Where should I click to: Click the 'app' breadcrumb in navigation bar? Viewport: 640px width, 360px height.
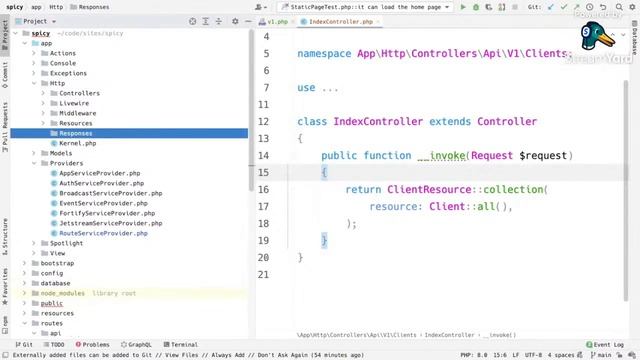coord(36,7)
